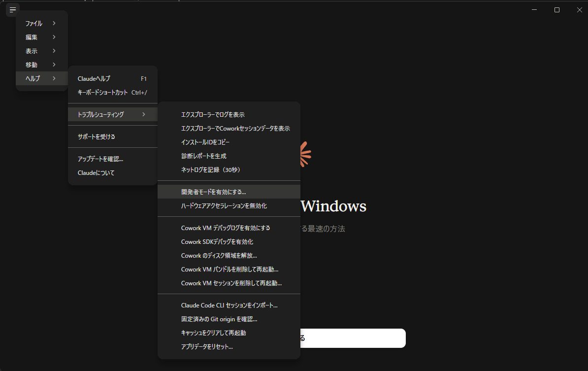Screen dimensions: 588x371
Task: Click the white button behind the menu
Action: (353, 338)
